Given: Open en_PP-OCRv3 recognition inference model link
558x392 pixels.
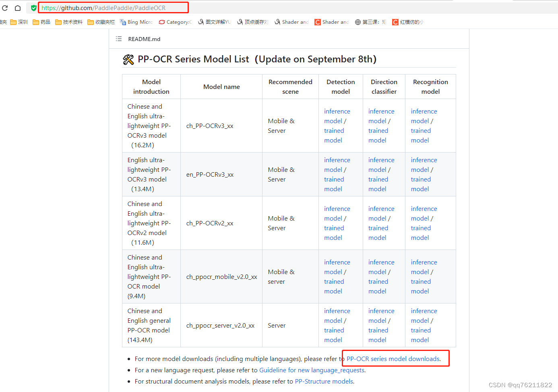Looking at the screenshot, I should [x=424, y=165].
